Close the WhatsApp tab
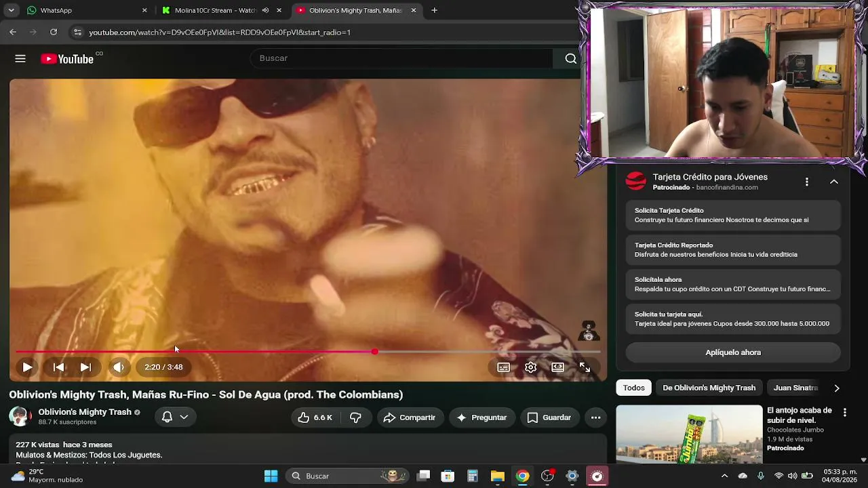Viewport: 868px width, 488px height. pyautogui.click(x=144, y=10)
